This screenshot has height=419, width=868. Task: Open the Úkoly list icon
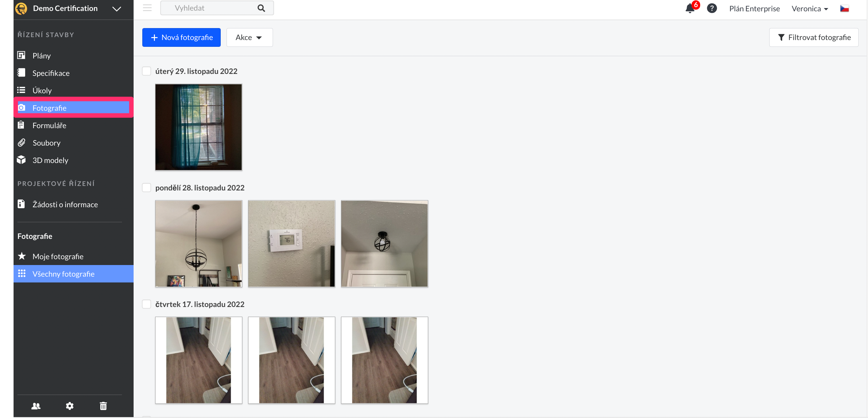pyautogui.click(x=21, y=90)
